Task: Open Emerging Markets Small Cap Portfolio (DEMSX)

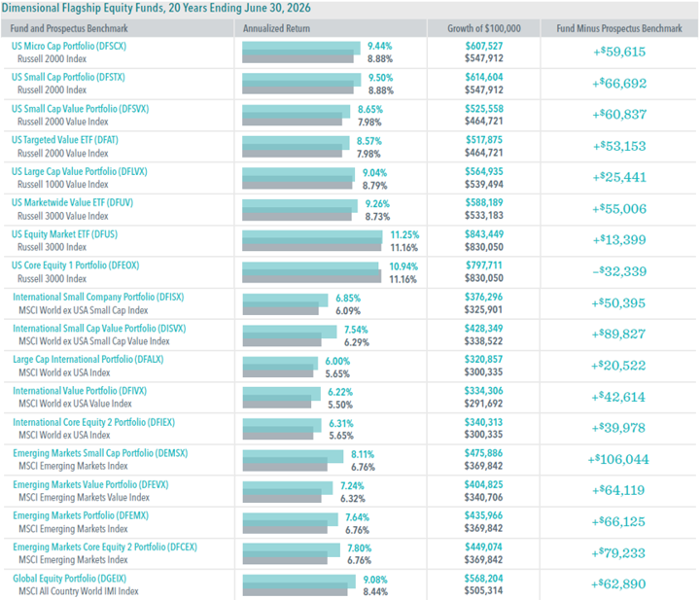Action: click(x=100, y=453)
